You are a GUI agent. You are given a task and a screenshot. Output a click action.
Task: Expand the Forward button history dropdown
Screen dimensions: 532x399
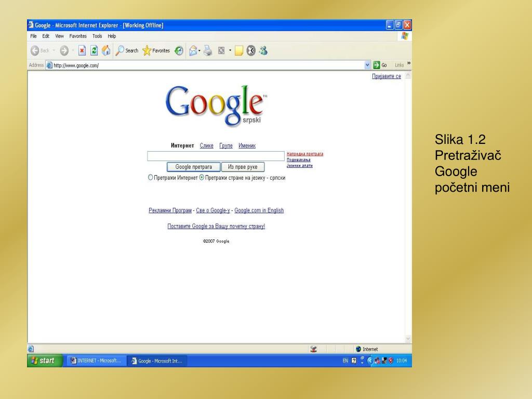pos(73,50)
